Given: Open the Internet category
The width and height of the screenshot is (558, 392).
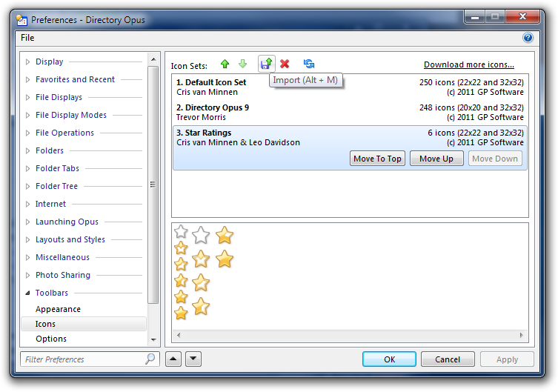Looking at the screenshot, I should pos(50,205).
